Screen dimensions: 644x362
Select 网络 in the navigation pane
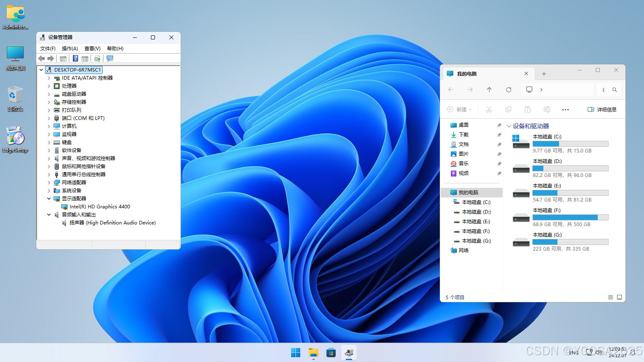click(x=463, y=251)
